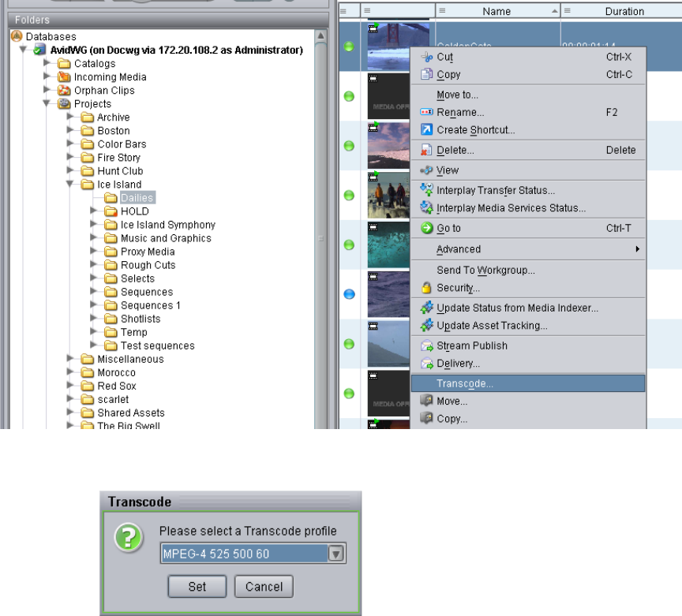
Task: Select the Ice Island Symphony folder
Action: pos(168,225)
